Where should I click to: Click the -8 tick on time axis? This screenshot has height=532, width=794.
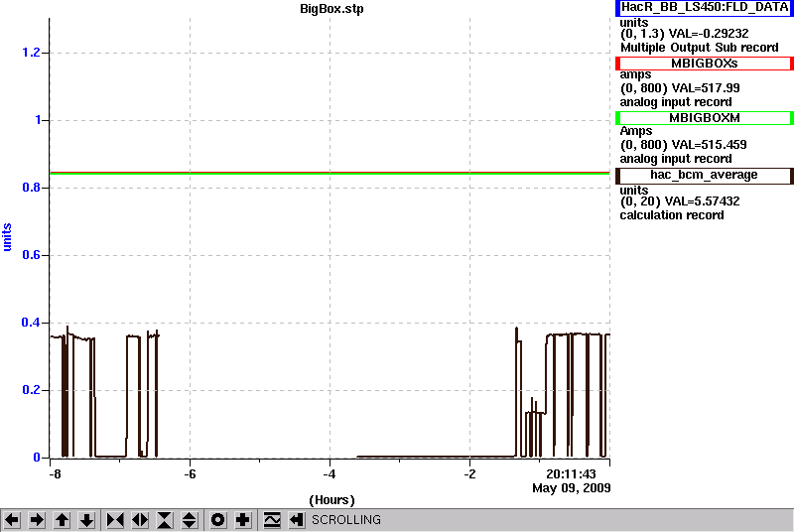55,474
